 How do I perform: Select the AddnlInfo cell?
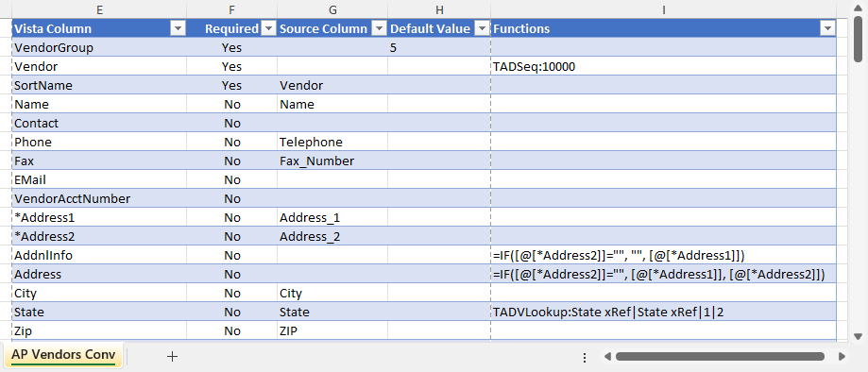[99, 255]
